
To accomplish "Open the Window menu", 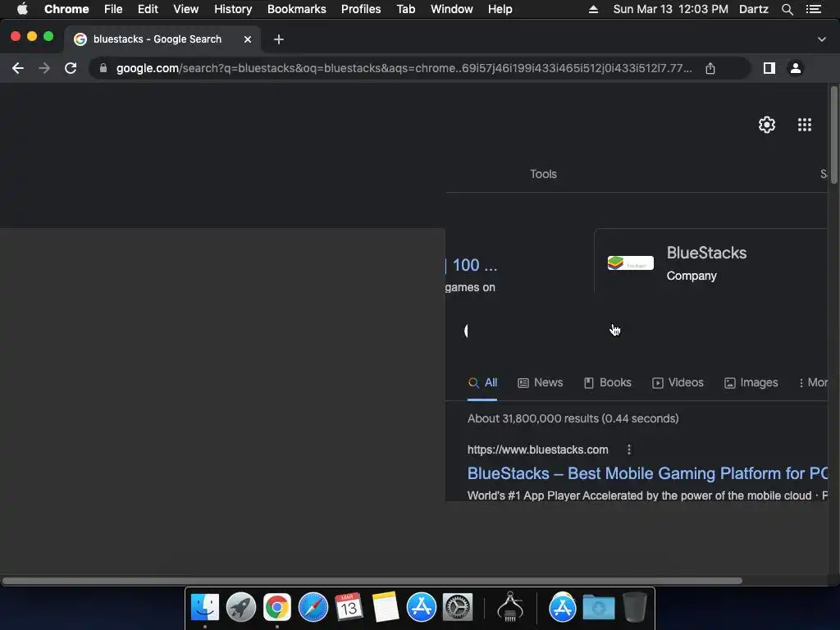I will click(x=452, y=9).
